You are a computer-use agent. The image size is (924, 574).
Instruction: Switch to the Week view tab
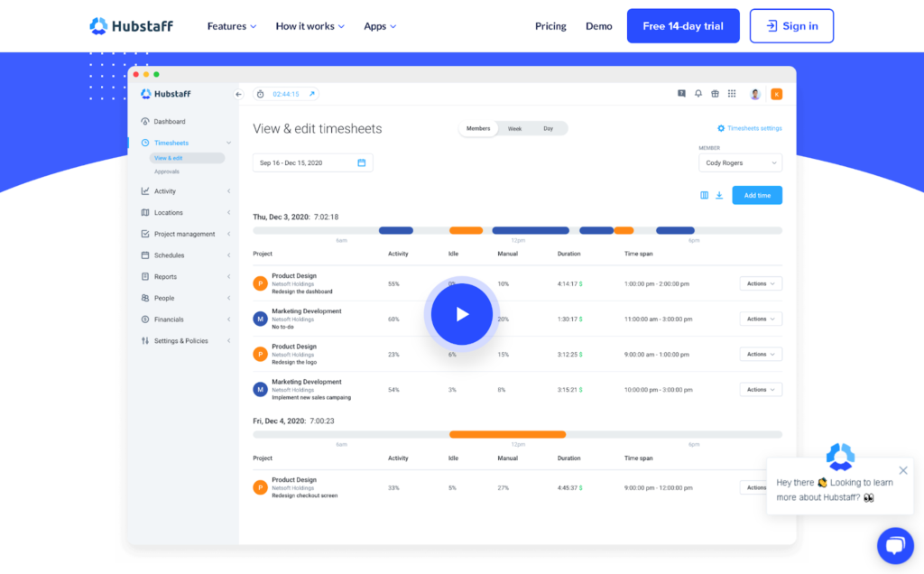click(x=514, y=128)
